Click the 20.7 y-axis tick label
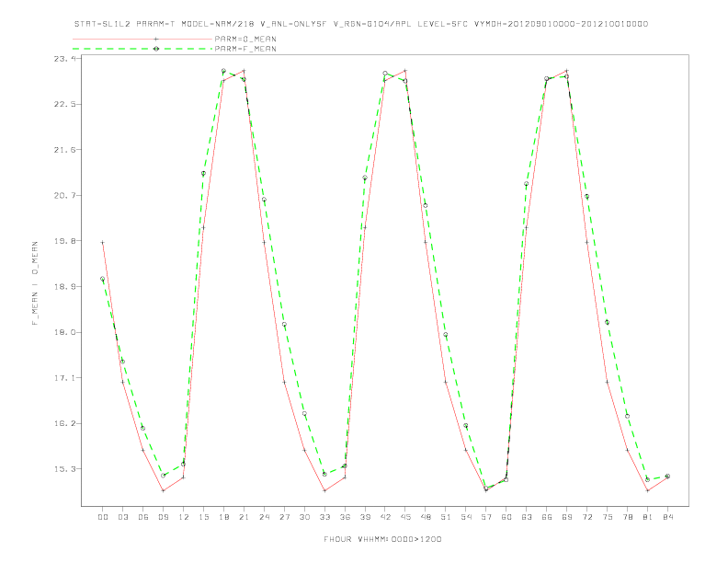The height and width of the screenshot is (563, 728). click(63, 196)
